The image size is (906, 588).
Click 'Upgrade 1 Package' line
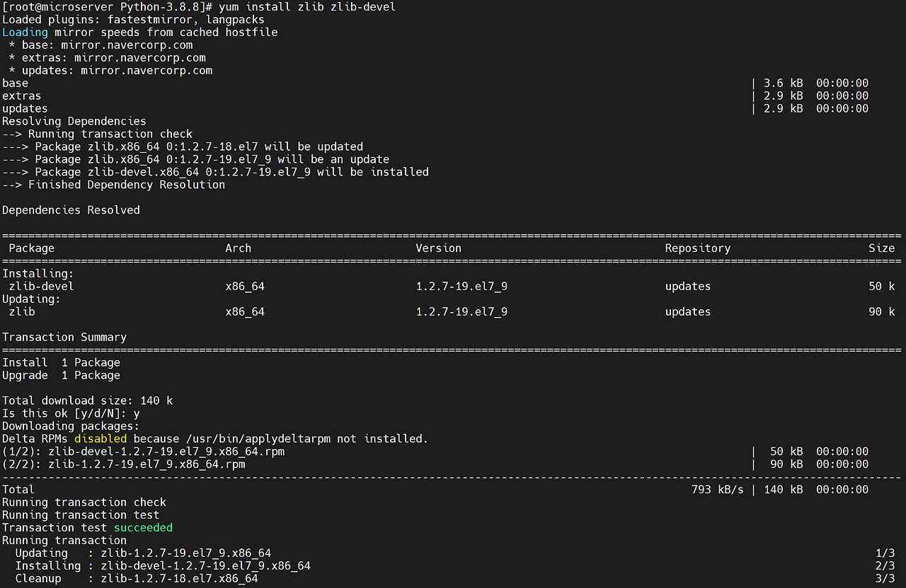pos(61,376)
